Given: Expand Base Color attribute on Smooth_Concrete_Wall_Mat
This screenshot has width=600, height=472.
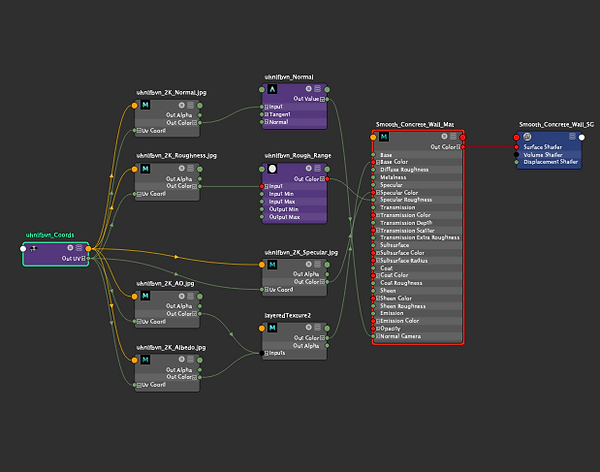Looking at the screenshot, I should (378, 162).
